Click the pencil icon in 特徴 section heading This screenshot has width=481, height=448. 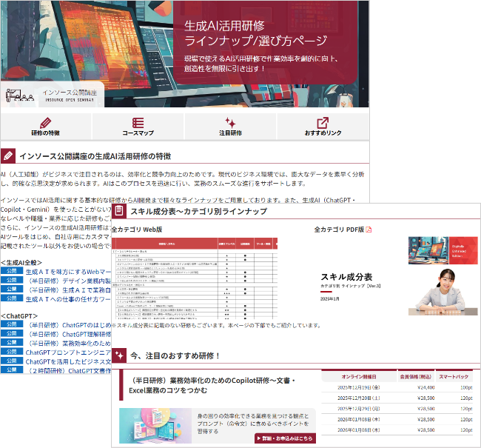pyautogui.click(x=8, y=156)
